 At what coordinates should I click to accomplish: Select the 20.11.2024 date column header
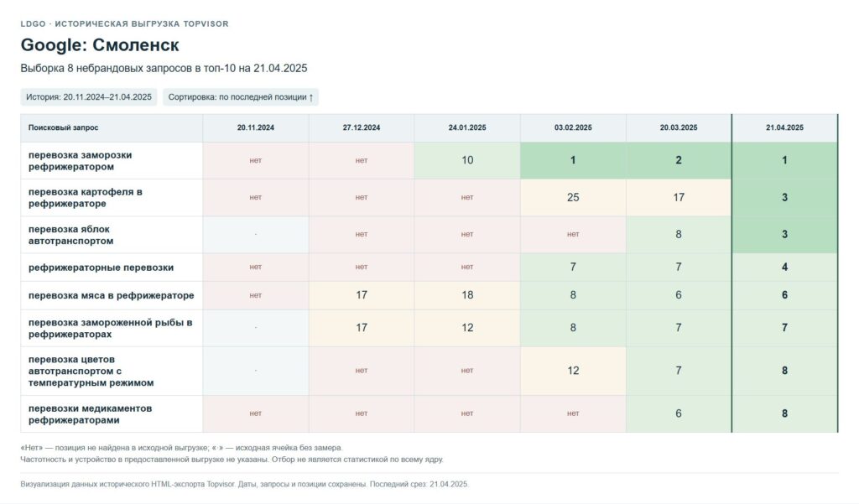(256, 127)
